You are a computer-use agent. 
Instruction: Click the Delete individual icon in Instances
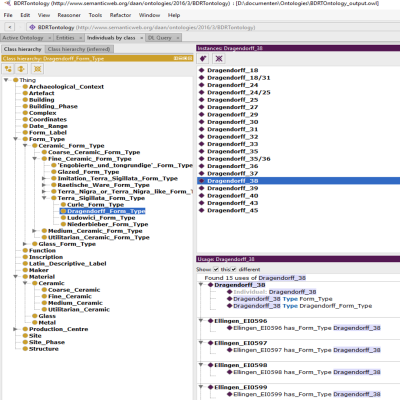(219, 59)
